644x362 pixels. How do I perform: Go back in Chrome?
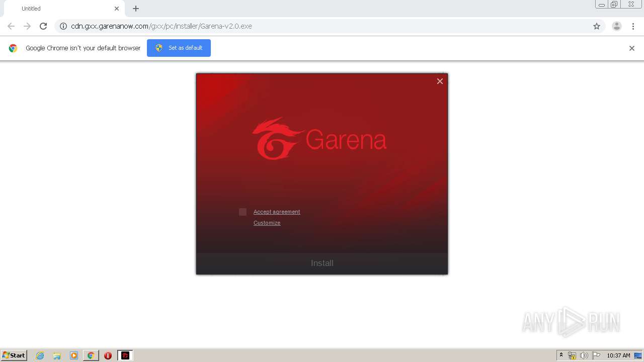[x=11, y=26]
